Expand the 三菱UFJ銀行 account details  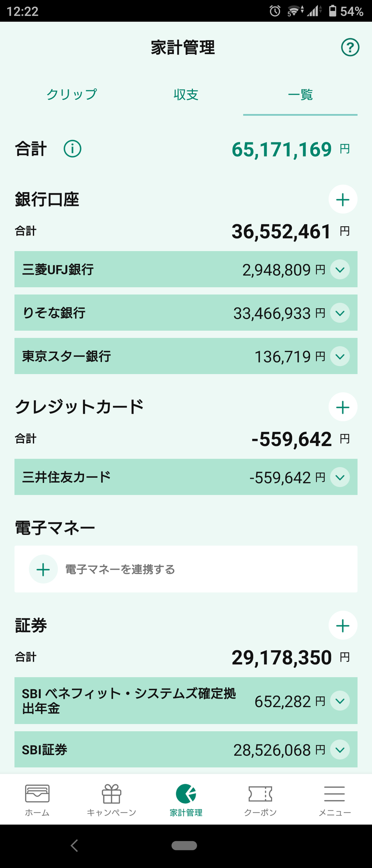tap(340, 270)
